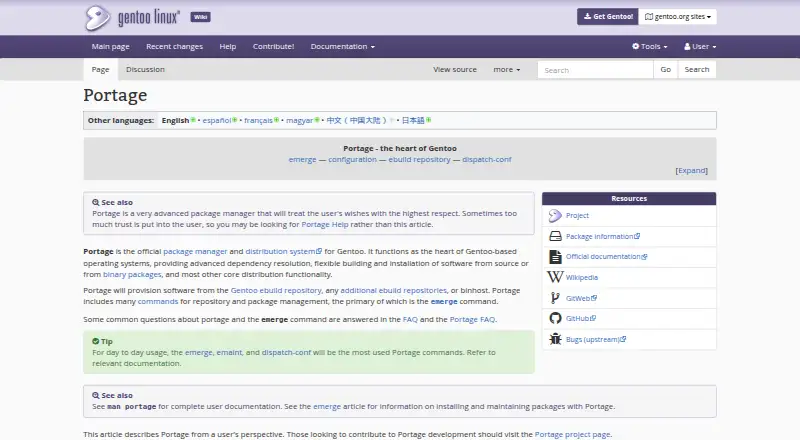Click the Search button
This screenshot has width=800, height=440.
tap(696, 69)
